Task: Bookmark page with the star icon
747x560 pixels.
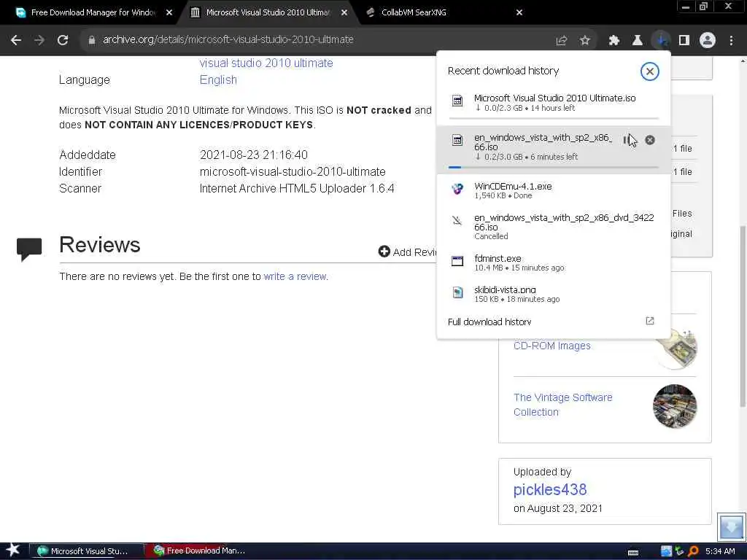Action: pos(585,41)
